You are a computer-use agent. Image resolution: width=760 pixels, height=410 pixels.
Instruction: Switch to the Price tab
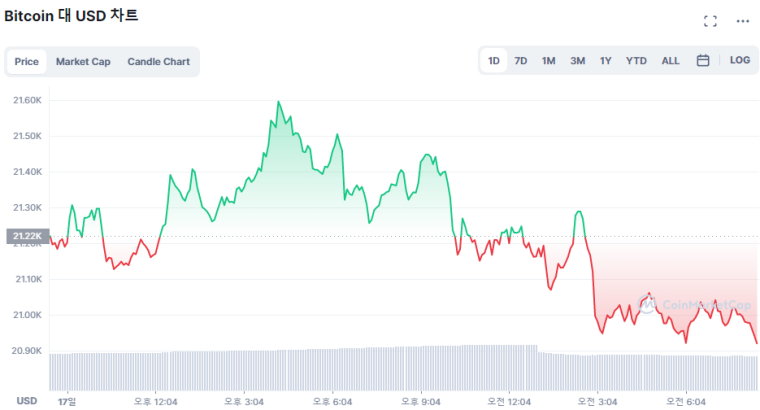tap(27, 62)
